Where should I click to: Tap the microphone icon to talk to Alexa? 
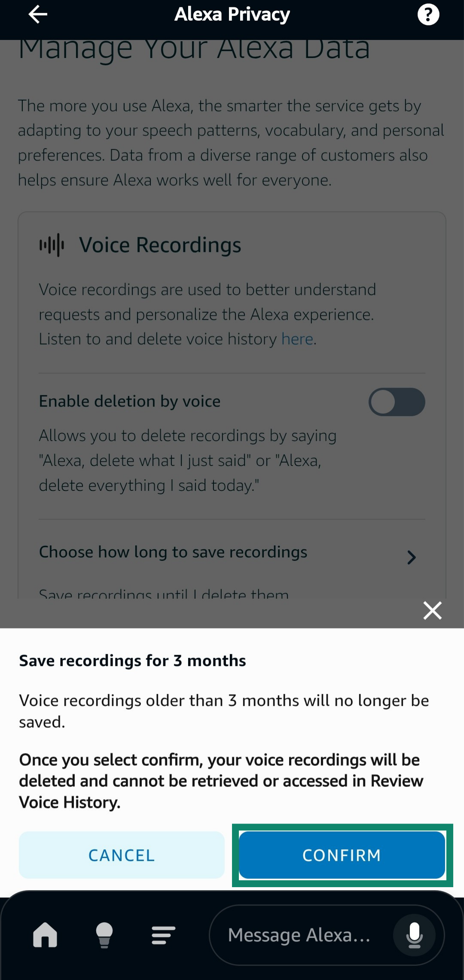(414, 934)
